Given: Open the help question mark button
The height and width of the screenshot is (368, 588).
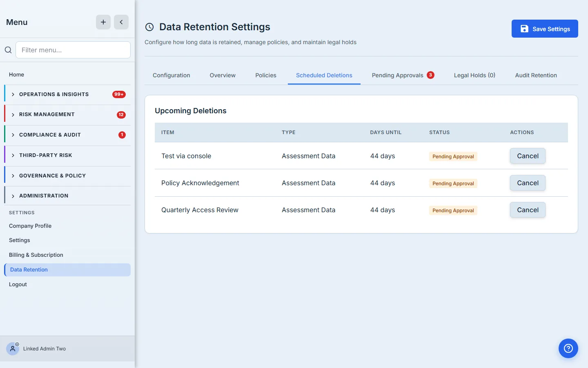Looking at the screenshot, I should (568, 348).
